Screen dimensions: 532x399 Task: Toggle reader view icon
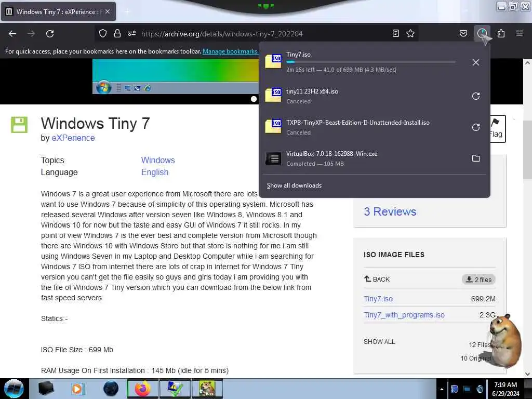pyautogui.click(x=395, y=33)
